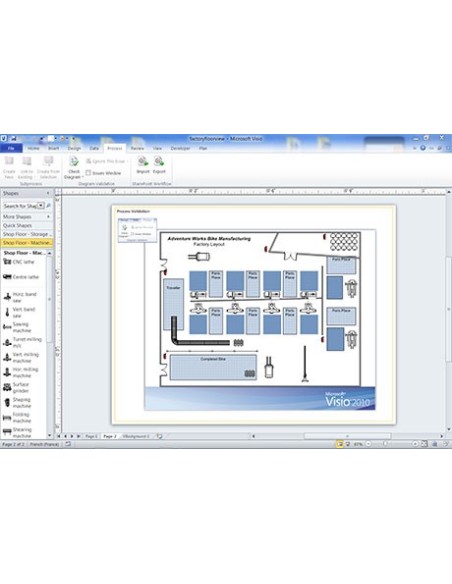Click the French (France) language indicator
Viewport: 452px width, 584px height.
[44, 444]
